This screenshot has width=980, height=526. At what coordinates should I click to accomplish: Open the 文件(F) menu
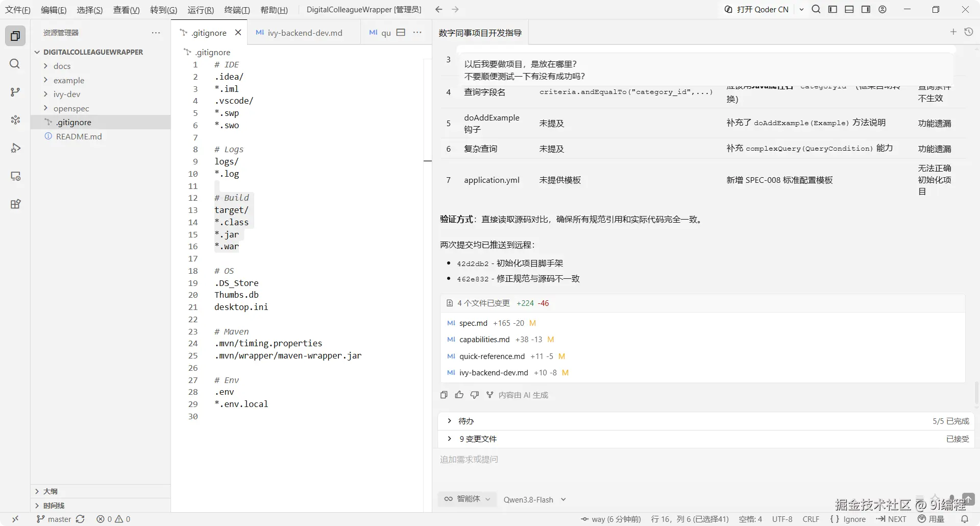click(18, 10)
